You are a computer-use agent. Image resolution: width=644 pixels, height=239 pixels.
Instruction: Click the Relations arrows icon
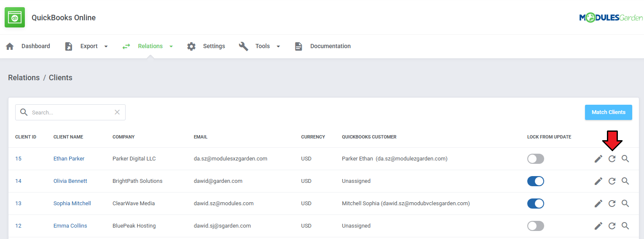coord(126,46)
